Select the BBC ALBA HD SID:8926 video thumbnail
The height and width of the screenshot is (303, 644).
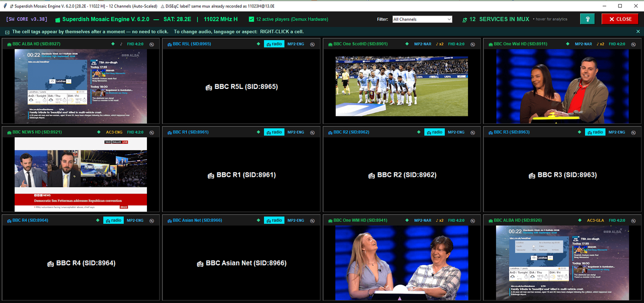tap(562, 263)
